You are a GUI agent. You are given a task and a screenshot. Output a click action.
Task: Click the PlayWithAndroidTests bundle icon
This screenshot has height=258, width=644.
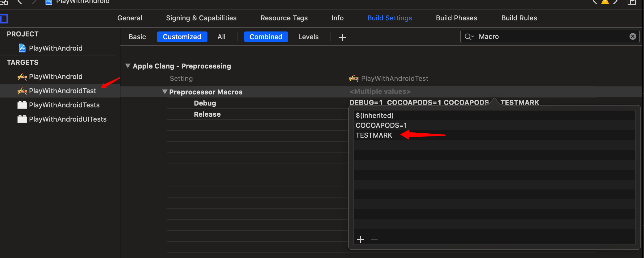pos(22,105)
